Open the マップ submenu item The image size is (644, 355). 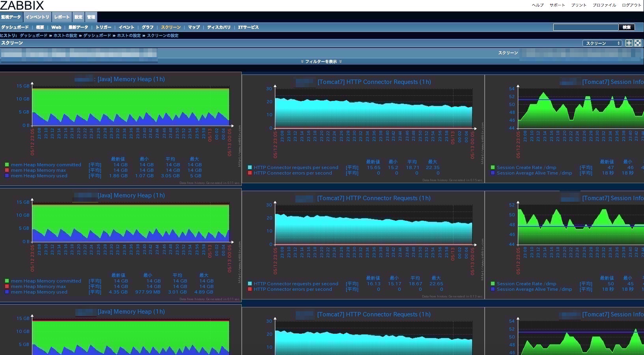[194, 27]
